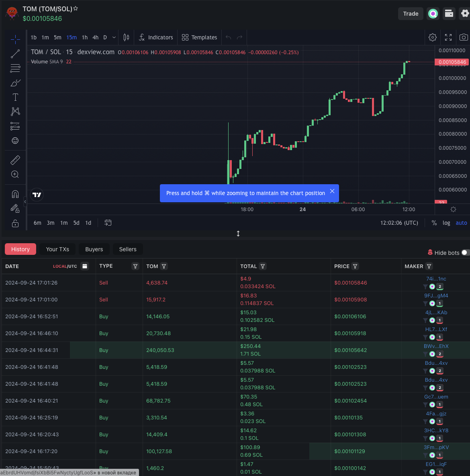Enter fullscreen chart mode

[448, 37]
